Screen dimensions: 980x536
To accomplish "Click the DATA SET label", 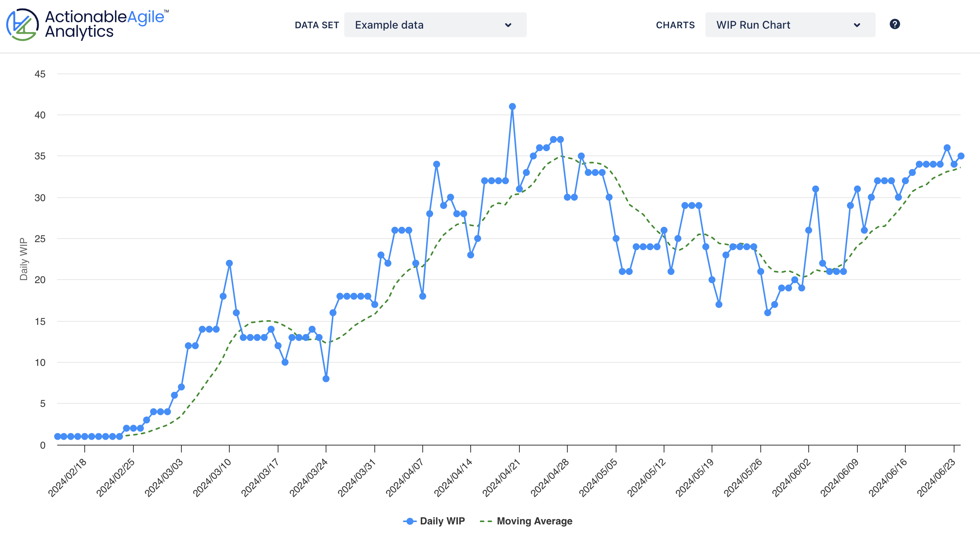I will tap(318, 25).
